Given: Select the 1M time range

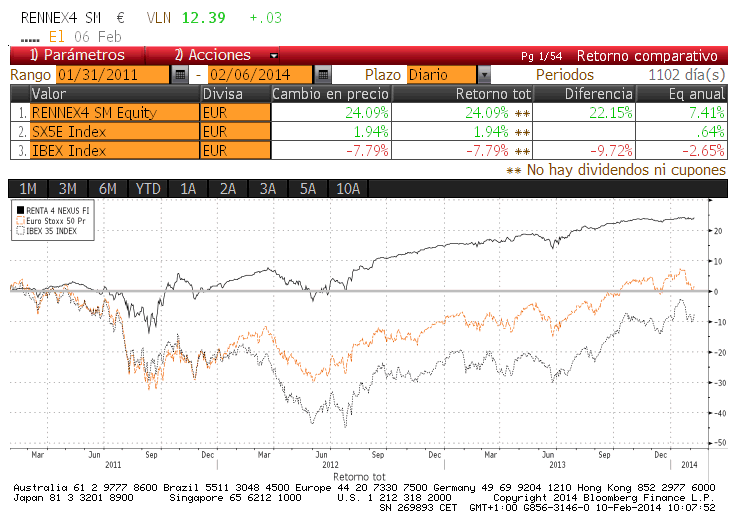Looking at the screenshot, I should (28, 189).
